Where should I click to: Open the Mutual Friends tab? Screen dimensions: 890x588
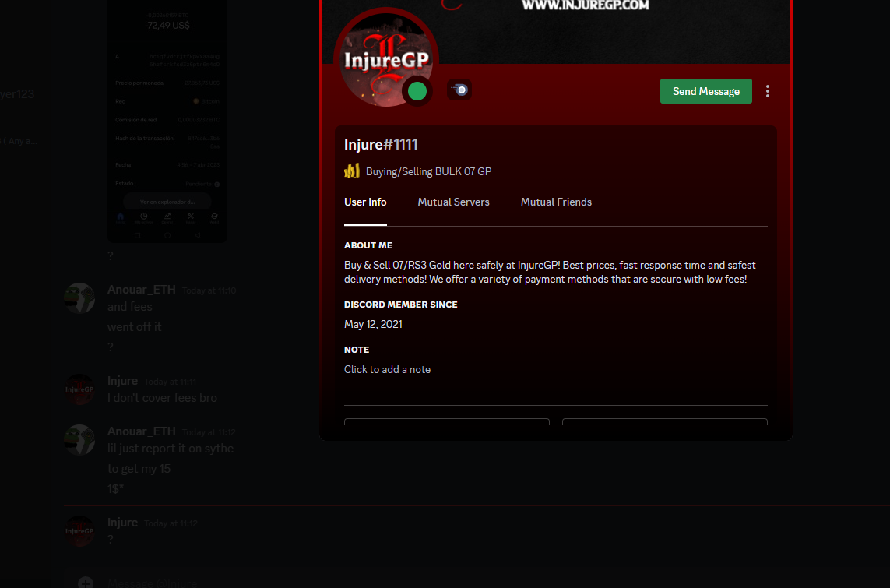pyautogui.click(x=556, y=202)
